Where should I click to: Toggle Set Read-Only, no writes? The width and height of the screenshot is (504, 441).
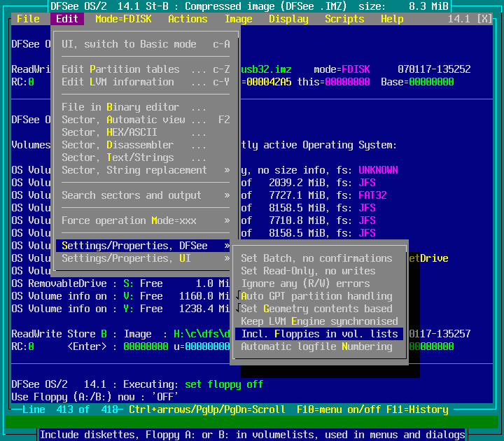point(319,271)
